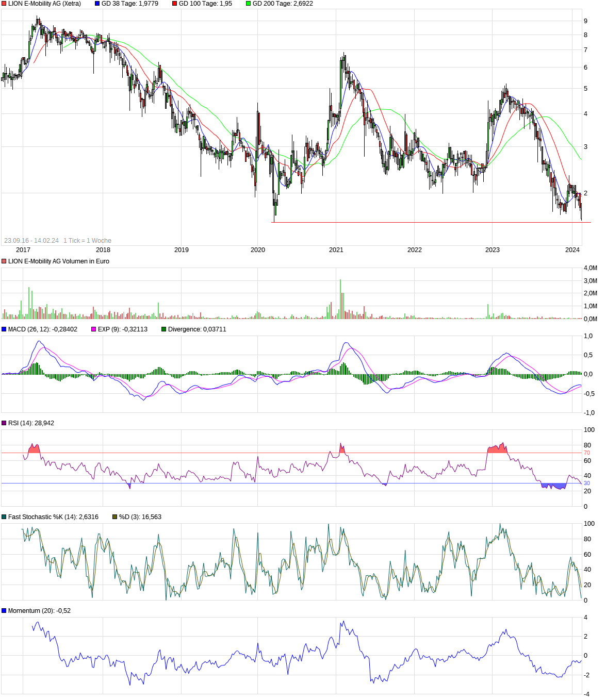Click the Momentum axis value 4
Viewport: 606px width, 700px height.
click(586, 618)
